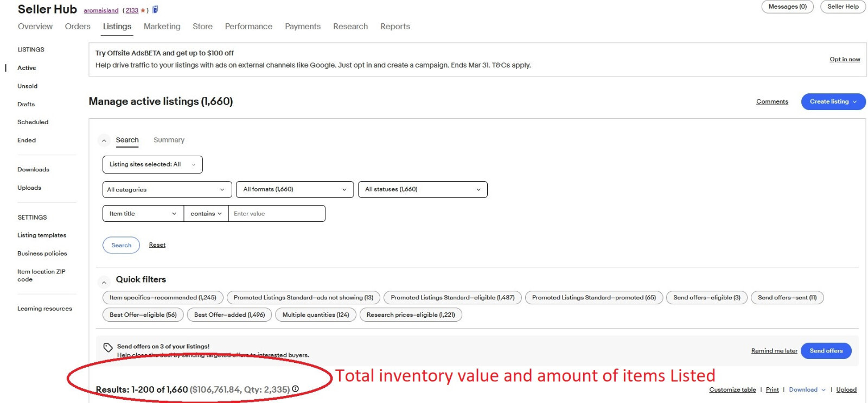Open Downloads in sidebar

[33, 169]
